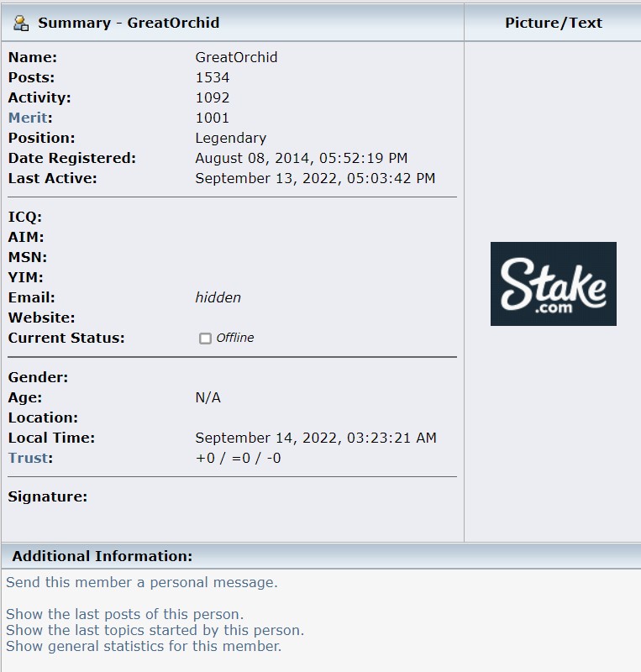The height and width of the screenshot is (672, 641).
Task: Click the Additional Information header
Action: (x=102, y=556)
